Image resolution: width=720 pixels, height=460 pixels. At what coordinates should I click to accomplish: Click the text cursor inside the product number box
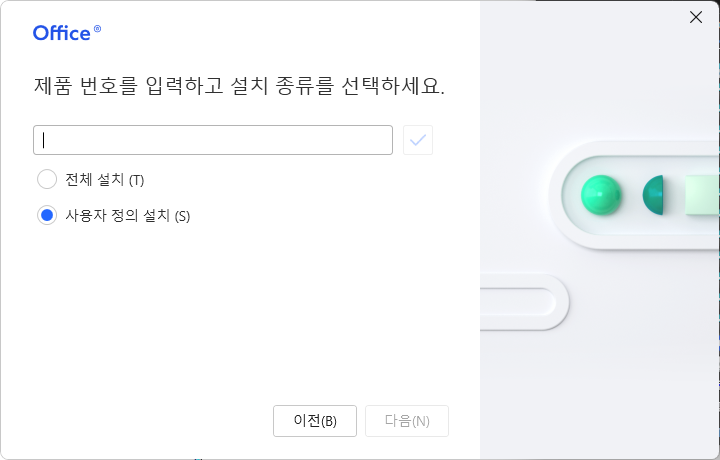click(x=44, y=140)
